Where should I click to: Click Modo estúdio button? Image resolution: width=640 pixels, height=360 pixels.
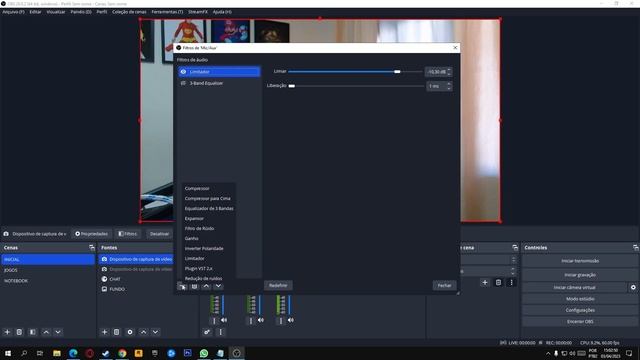[580, 299]
